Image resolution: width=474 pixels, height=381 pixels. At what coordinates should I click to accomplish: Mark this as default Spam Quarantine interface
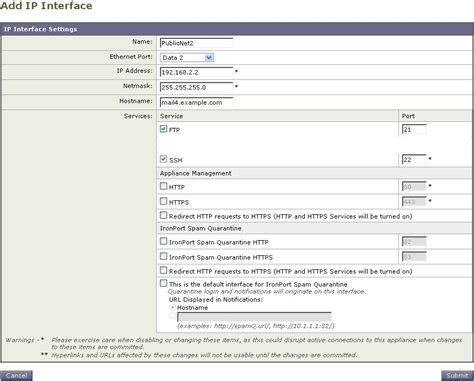pos(163,284)
